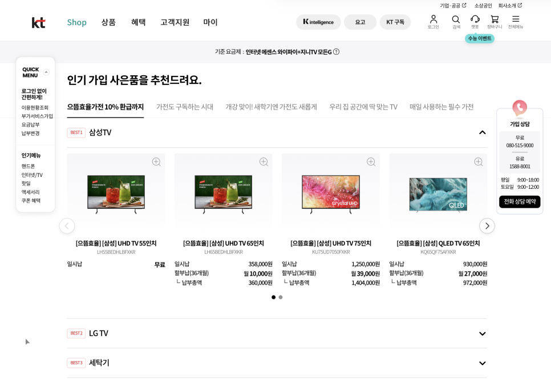The height and width of the screenshot is (392, 551).
Task: Open 납부변경 in quick menu
Action: (x=30, y=134)
